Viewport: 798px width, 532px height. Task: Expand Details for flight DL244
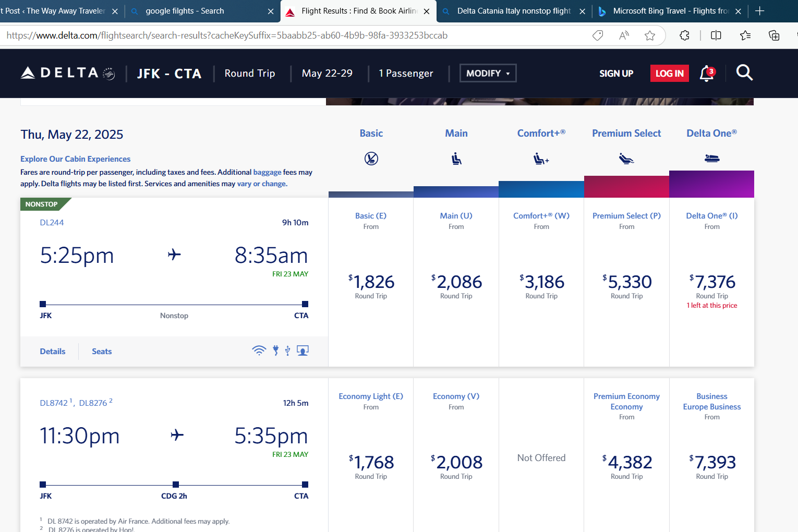point(53,352)
